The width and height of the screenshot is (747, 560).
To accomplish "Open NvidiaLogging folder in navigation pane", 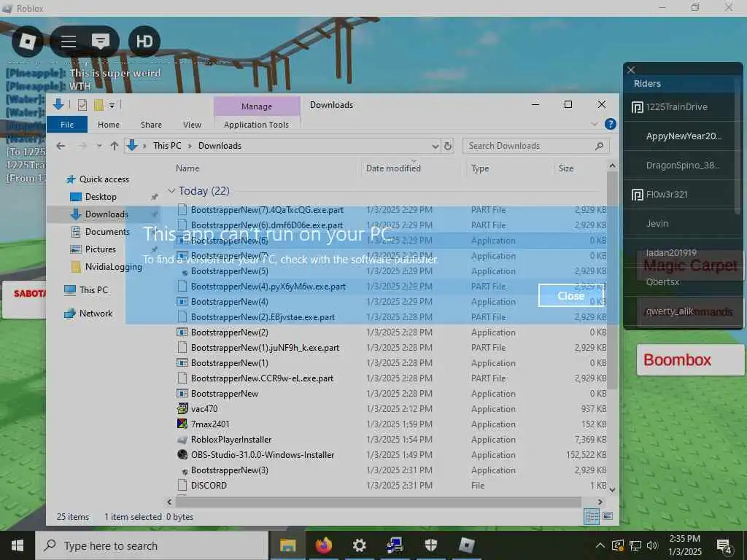I will pos(113,267).
